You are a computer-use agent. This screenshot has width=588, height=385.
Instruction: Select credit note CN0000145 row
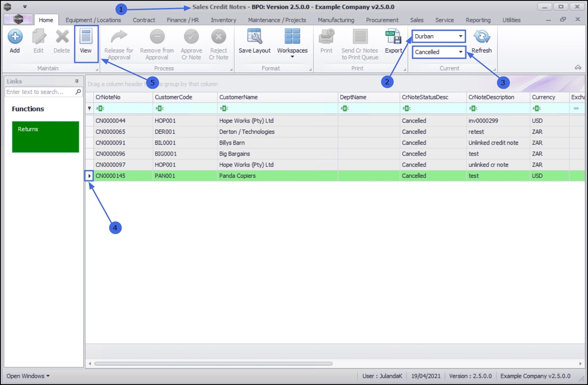[335, 176]
